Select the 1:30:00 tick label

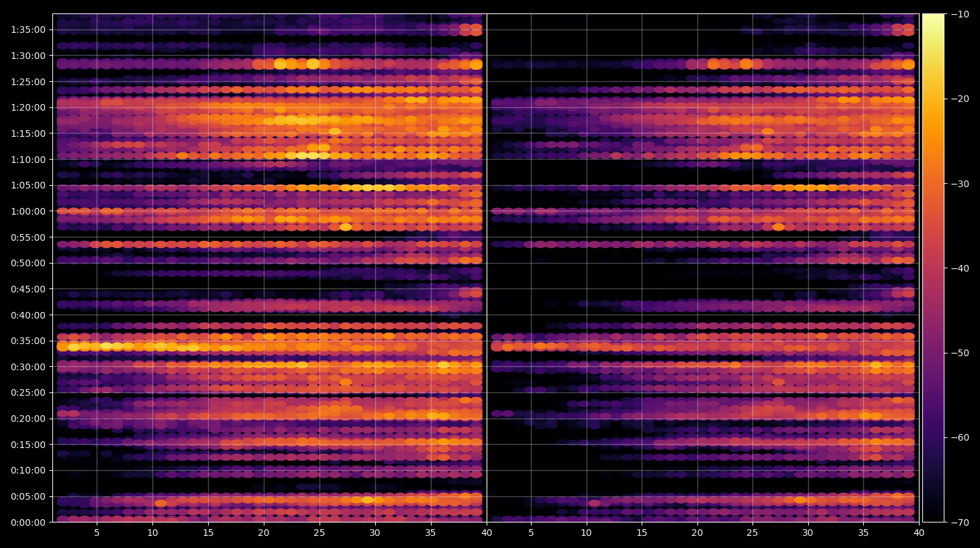point(28,56)
